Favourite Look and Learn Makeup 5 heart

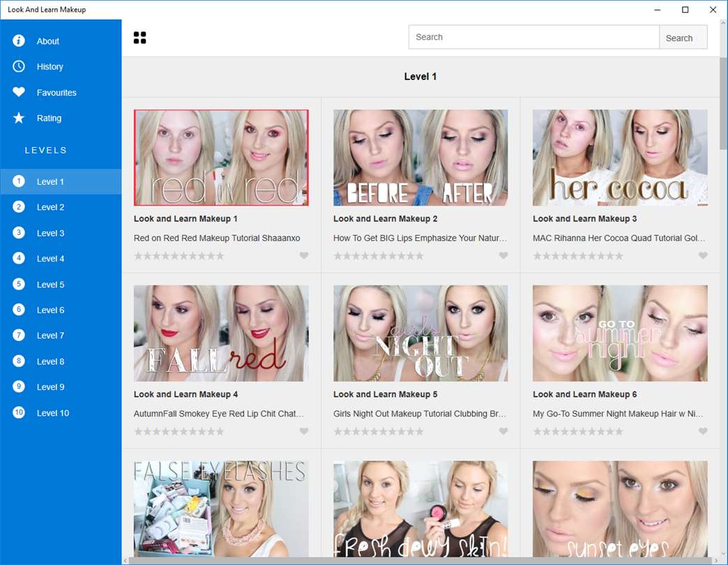[x=503, y=431]
